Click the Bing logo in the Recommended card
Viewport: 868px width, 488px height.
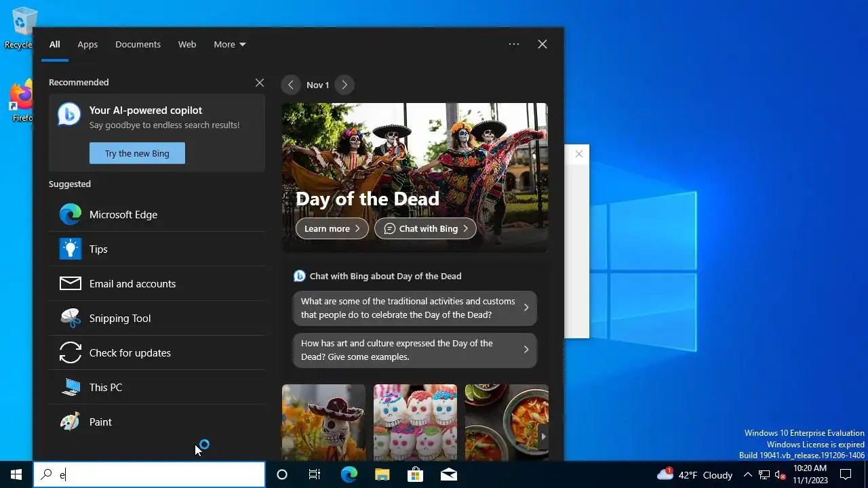point(69,115)
